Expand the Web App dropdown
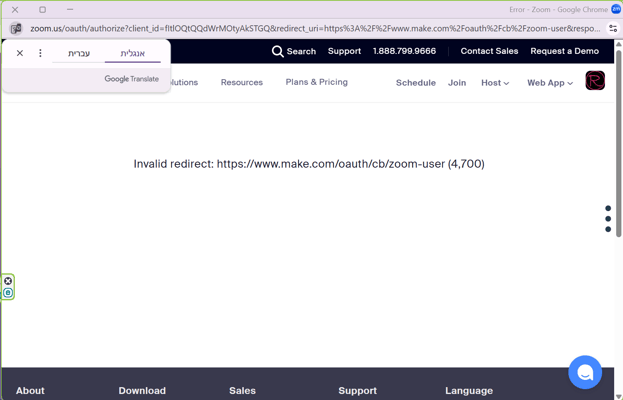The image size is (623, 400). point(550,83)
